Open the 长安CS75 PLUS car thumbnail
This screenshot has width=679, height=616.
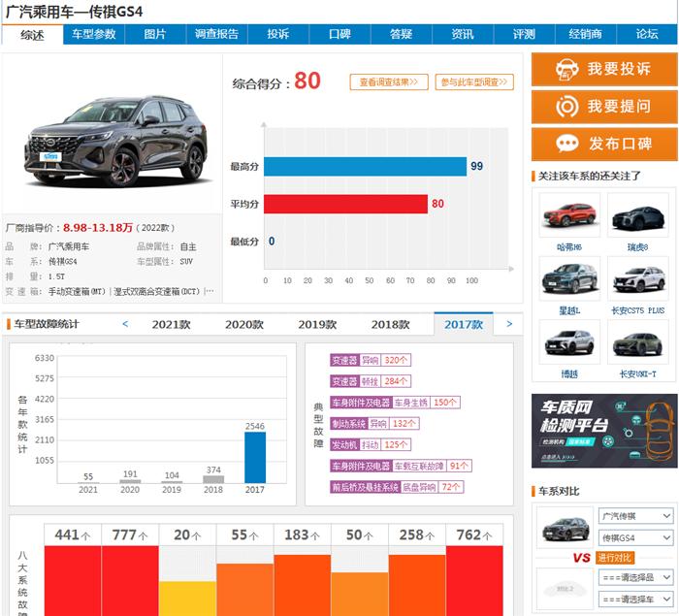tap(638, 278)
